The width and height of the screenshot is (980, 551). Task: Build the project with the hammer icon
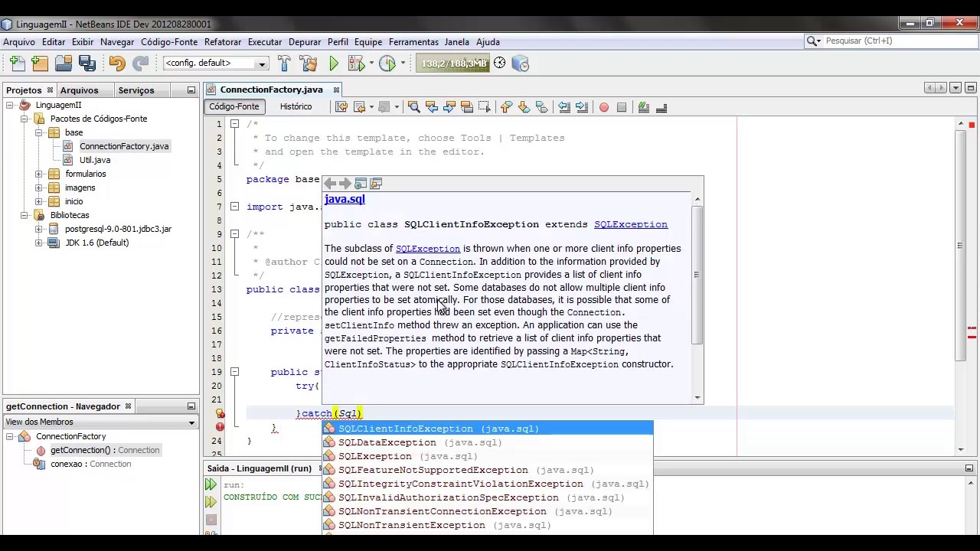tap(284, 64)
